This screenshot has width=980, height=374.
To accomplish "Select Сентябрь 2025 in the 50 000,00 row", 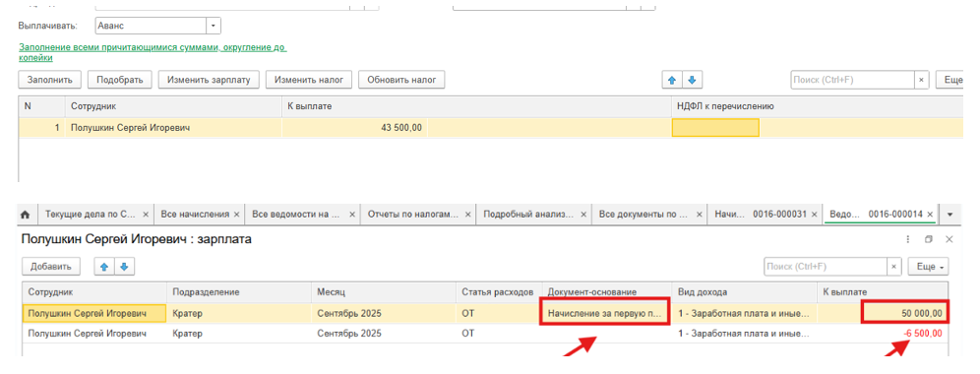I will pyautogui.click(x=383, y=313).
